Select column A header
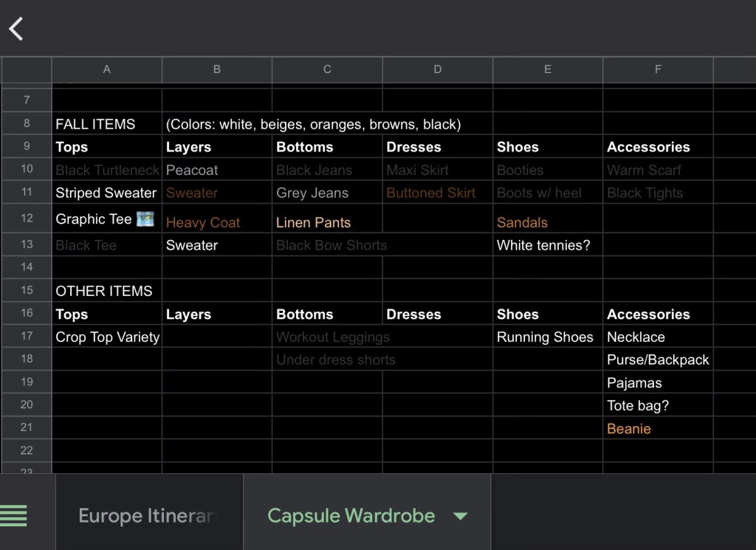This screenshot has height=550, width=756. coord(106,69)
